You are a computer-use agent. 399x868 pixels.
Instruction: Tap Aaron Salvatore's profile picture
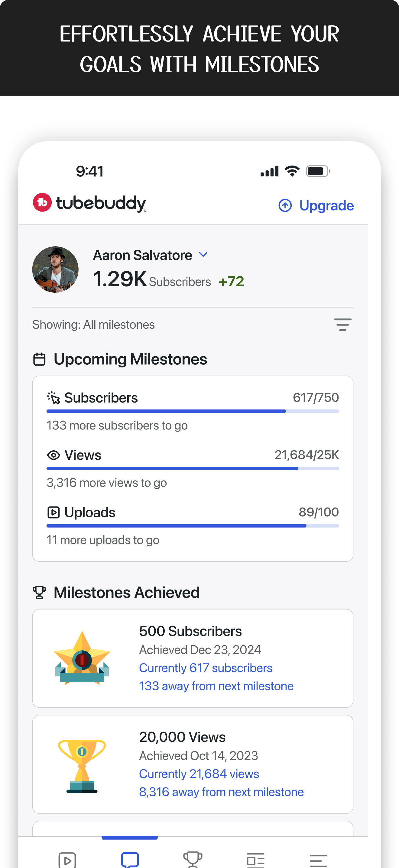(56, 269)
